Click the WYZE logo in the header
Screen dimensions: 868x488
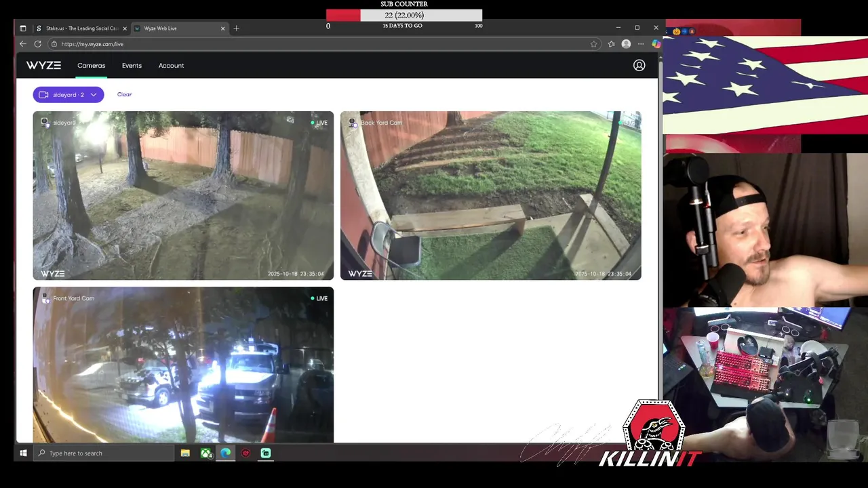click(x=43, y=66)
